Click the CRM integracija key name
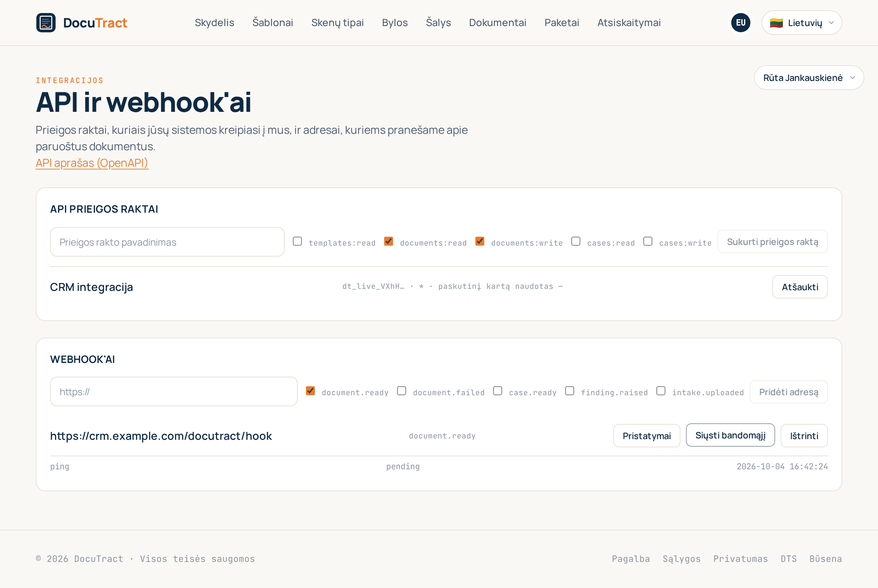The height and width of the screenshot is (588, 878). coord(92,287)
